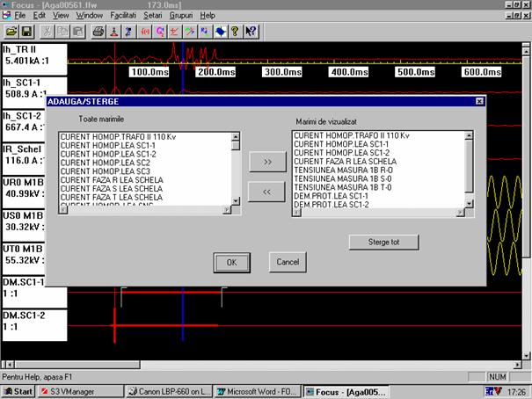Screen dimensions: 532x399
Task: Click the Paste clipboard toolbar icon
Action: 78,32
